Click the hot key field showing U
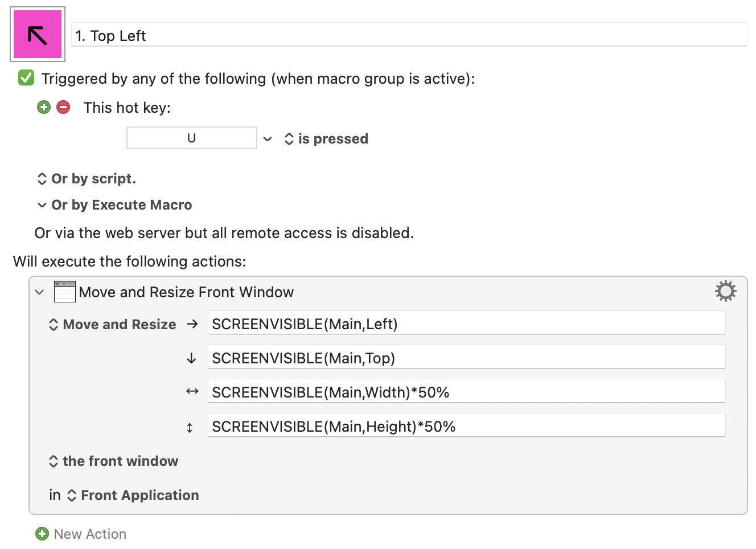 [x=192, y=138]
